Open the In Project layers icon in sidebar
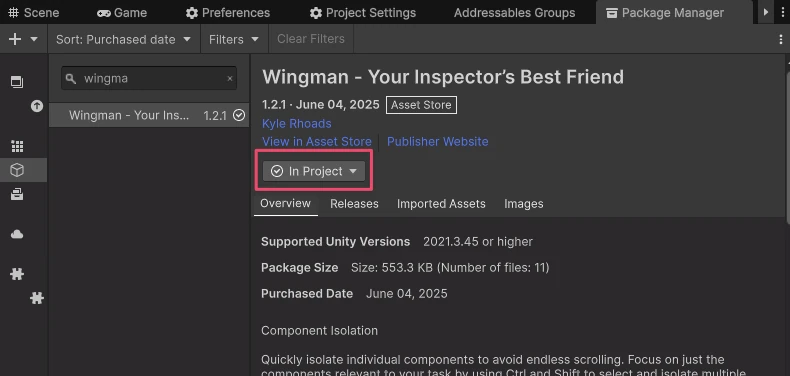The height and width of the screenshot is (376, 790). point(17,82)
